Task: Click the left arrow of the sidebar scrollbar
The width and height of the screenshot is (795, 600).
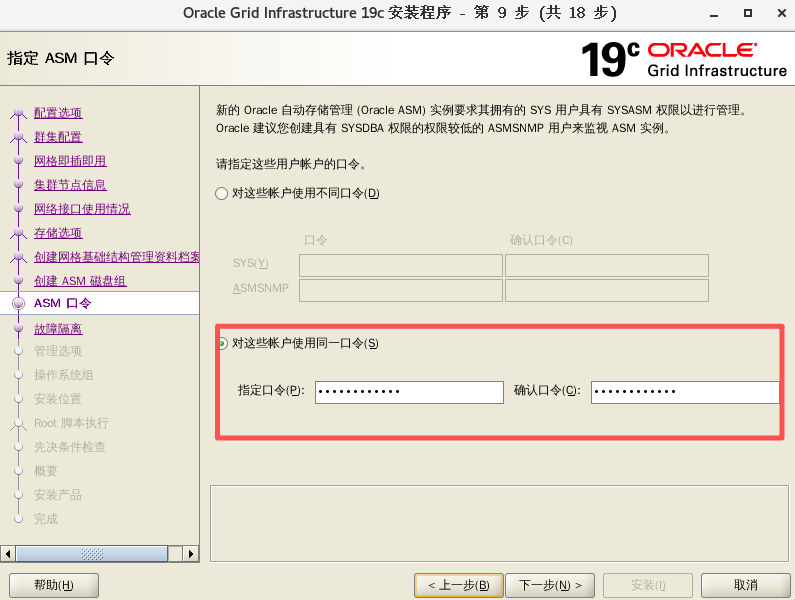Action: [x=8, y=554]
